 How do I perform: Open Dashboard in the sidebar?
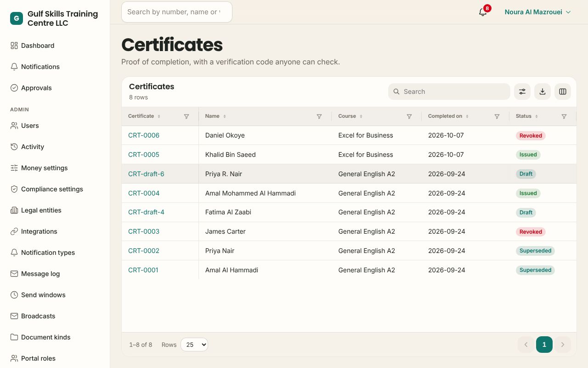click(55, 46)
